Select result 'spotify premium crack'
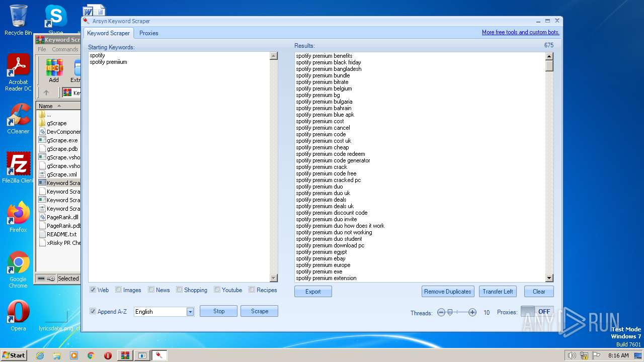Viewport: 644px width, 362px height. (x=321, y=167)
